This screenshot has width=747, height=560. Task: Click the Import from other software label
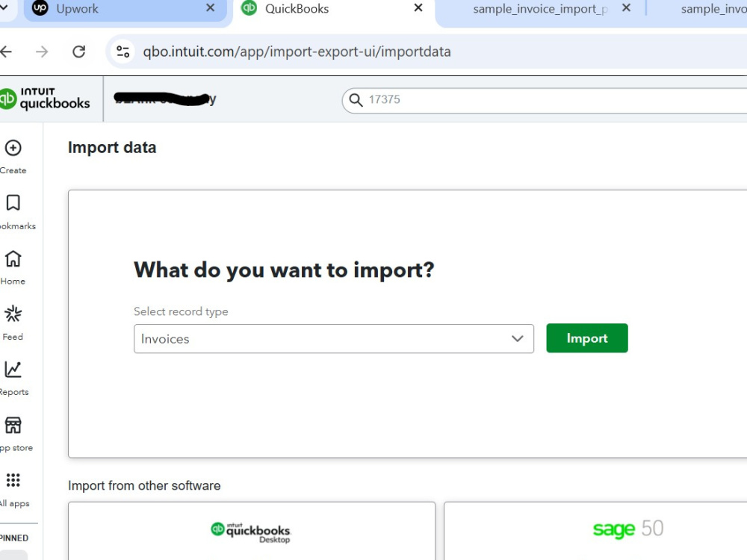point(144,486)
